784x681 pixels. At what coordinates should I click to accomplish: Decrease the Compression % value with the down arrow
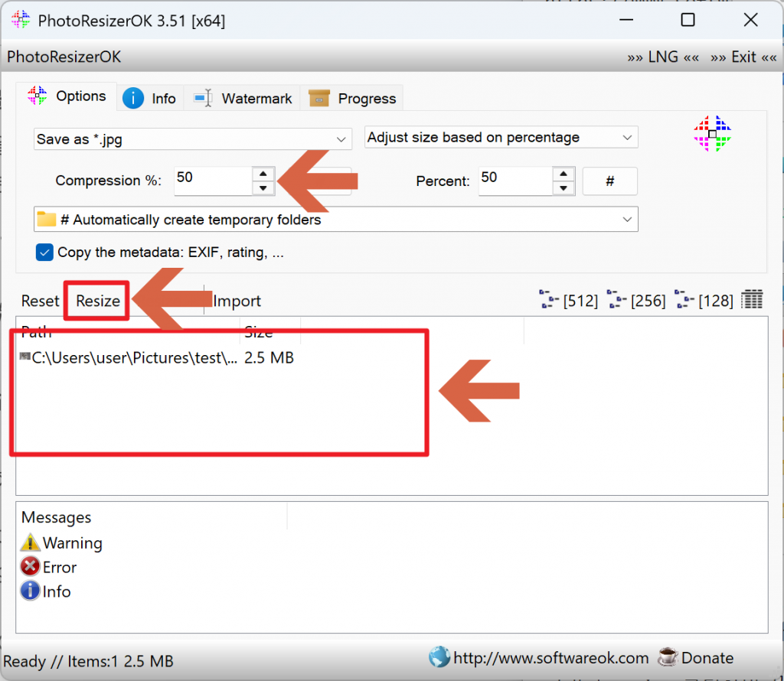tap(263, 188)
